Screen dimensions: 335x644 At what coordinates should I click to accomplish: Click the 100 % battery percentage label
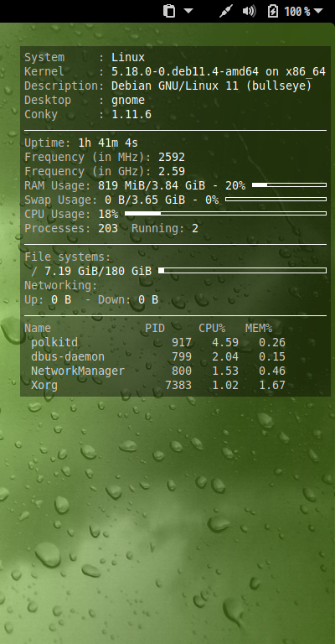(296, 11)
